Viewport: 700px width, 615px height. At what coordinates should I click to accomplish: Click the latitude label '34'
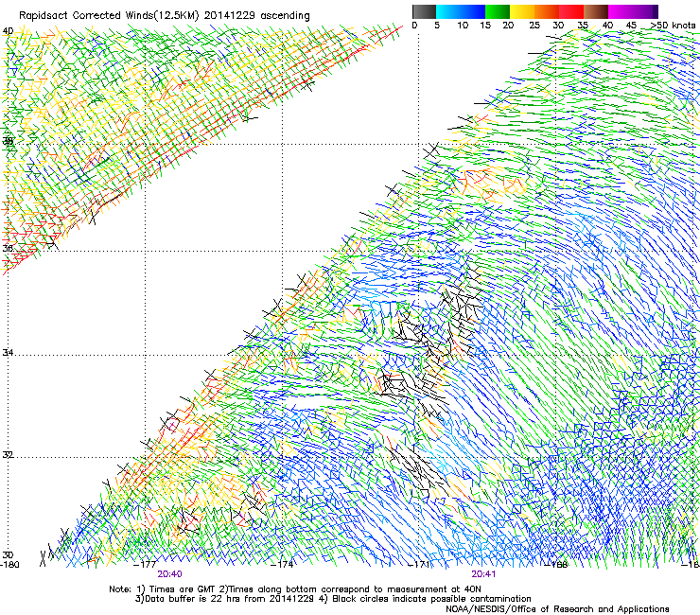click(8, 352)
